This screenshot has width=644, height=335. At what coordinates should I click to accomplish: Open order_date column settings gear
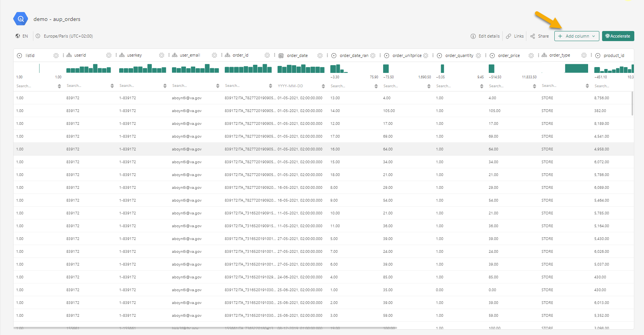coord(320,55)
